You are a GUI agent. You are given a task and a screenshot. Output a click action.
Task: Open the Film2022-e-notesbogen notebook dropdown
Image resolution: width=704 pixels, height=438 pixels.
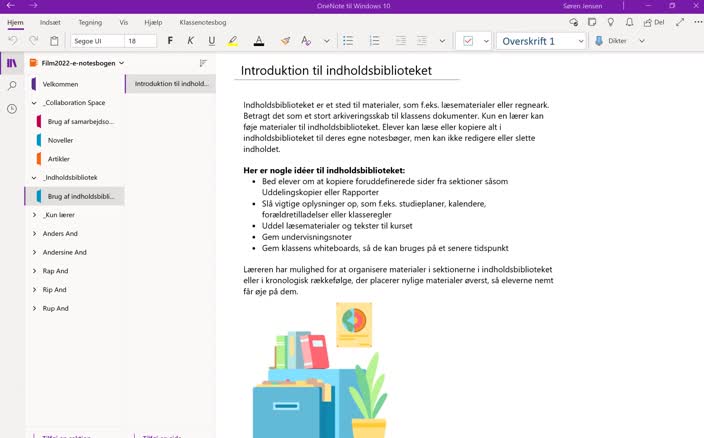pyautogui.click(x=77, y=63)
